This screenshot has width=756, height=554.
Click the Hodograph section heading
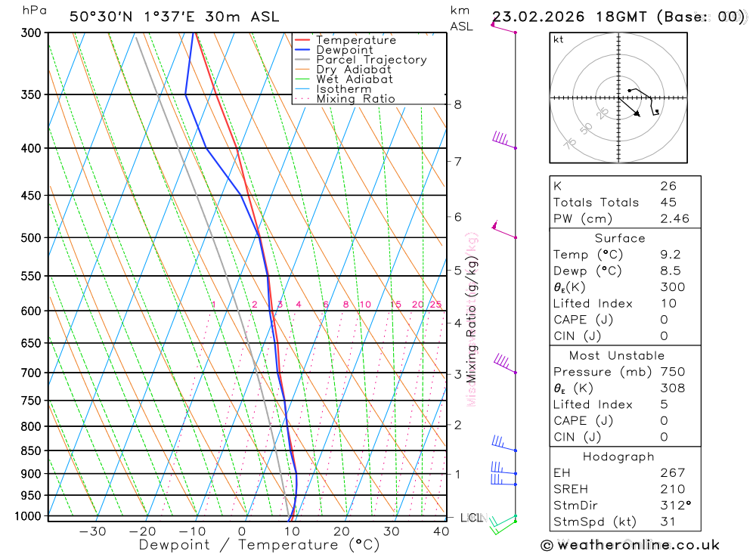pyautogui.click(x=618, y=457)
